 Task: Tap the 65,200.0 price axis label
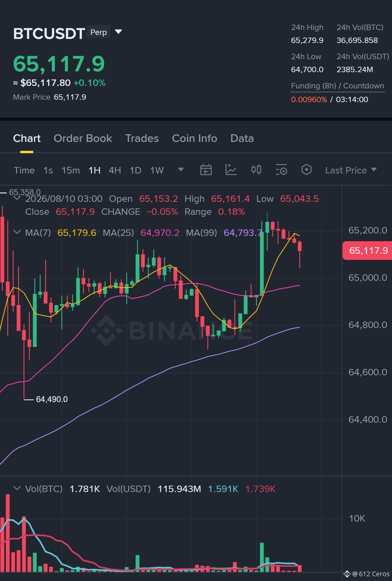tap(368, 230)
